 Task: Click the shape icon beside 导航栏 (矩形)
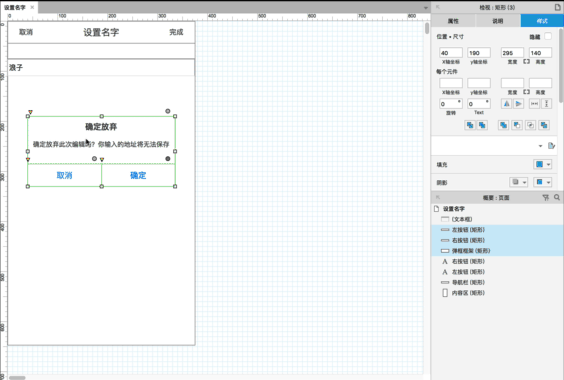click(x=445, y=282)
